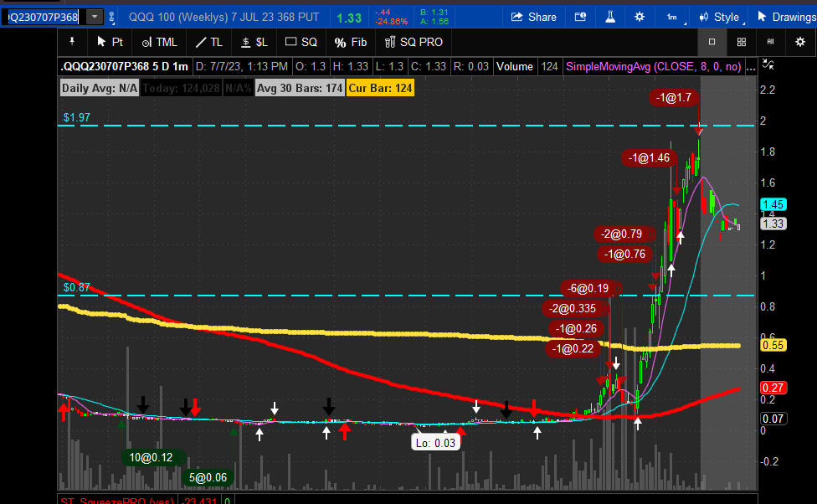Click the 1.33 last price axis tag
This screenshot has height=504, width=817.
pos(773,224)
